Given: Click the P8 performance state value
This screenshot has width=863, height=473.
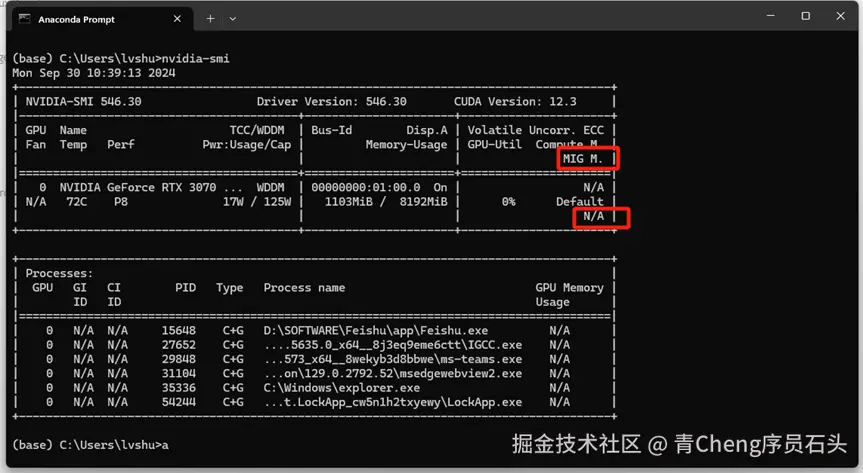Looking at the screenshot, I should pos(121,202).
